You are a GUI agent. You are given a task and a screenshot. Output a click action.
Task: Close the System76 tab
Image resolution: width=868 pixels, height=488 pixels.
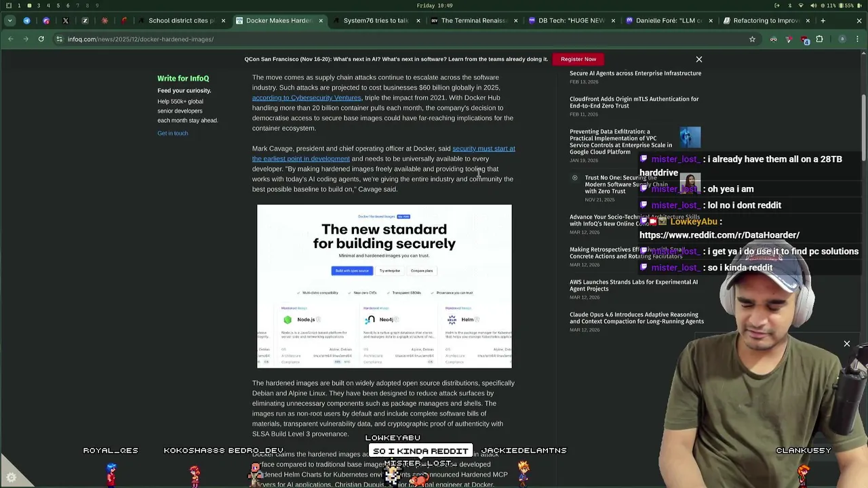(418, 20)
